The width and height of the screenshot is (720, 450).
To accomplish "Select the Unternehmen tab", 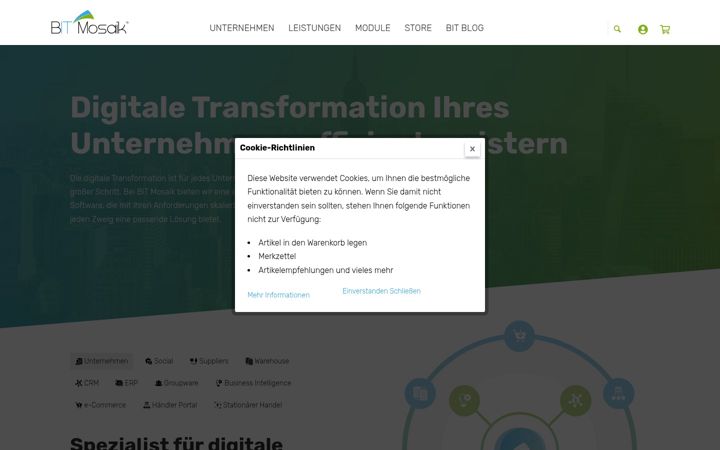I will tap(102, 361).
